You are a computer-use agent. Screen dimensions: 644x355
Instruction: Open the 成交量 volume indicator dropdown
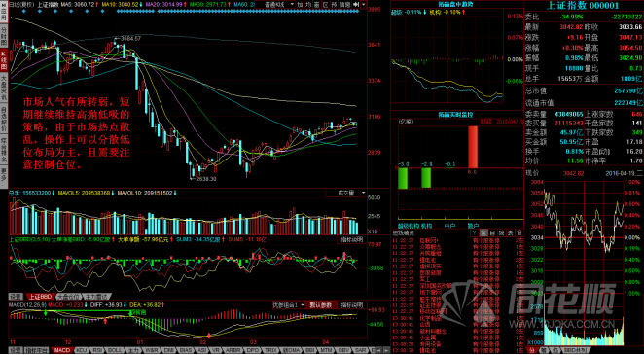346,193
